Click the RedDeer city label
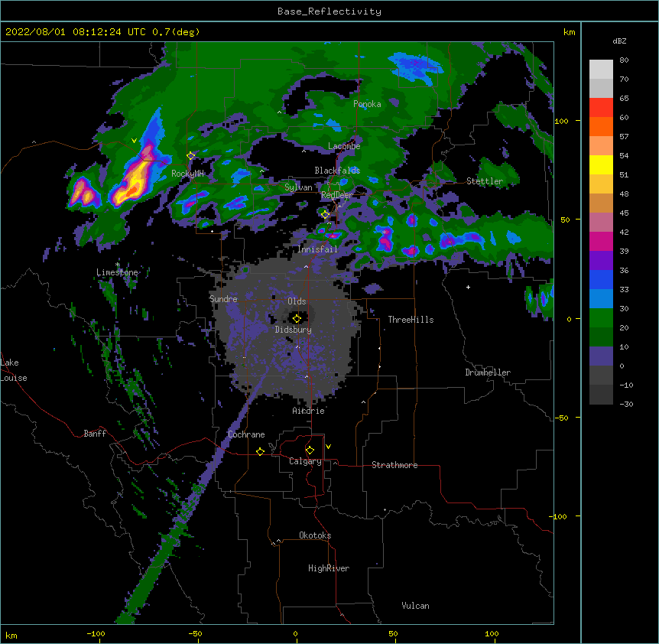659x644 pixels. (x=336, y=195)
